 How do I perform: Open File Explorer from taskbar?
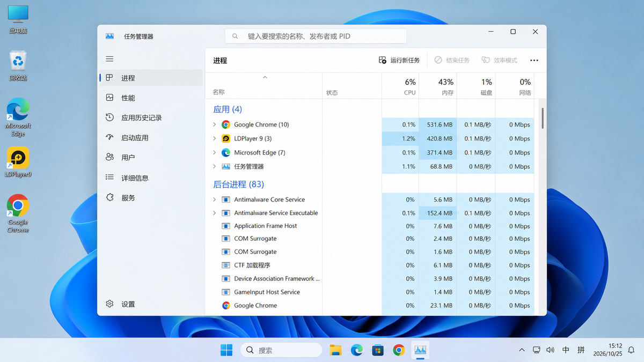[x=335, y=350]
